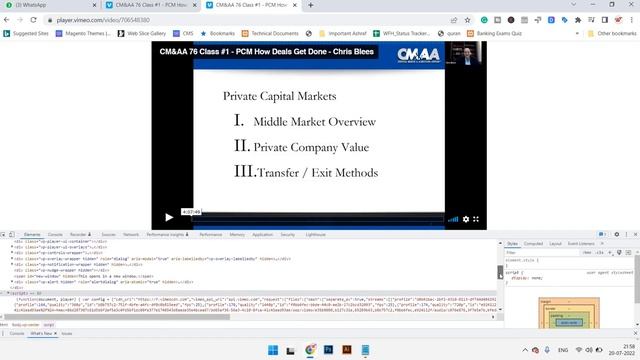Image resolution: width=640 pixels, height=360 pixels.
Task: Open the DevTools Application tab
Action: coord(262,235)
